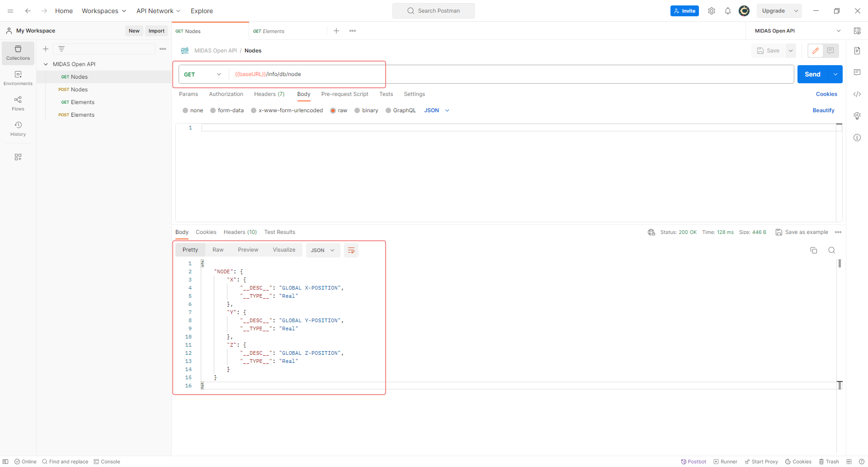Screen dimensions: 868x467
Task: Choose the binary body radio button
Action: click(357, 110)
